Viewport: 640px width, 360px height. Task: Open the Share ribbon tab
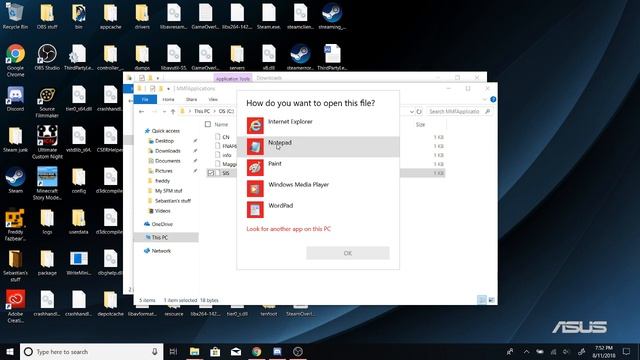pyautogui.click(x=191, y=99)
